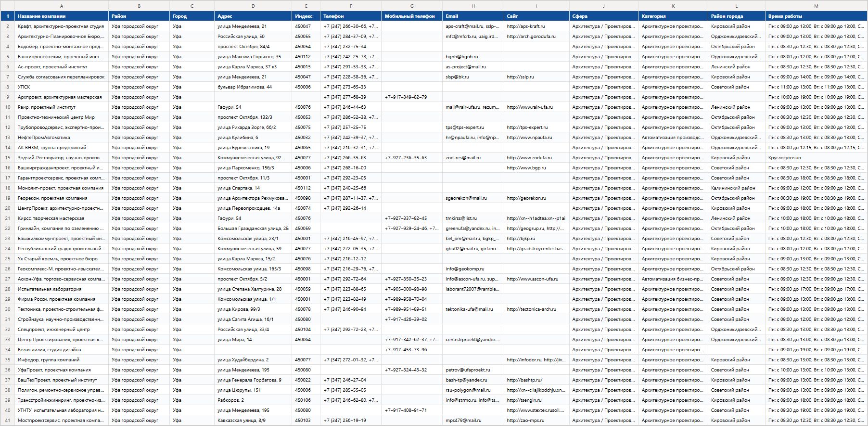Click index cell "450104"

point(306,329)
